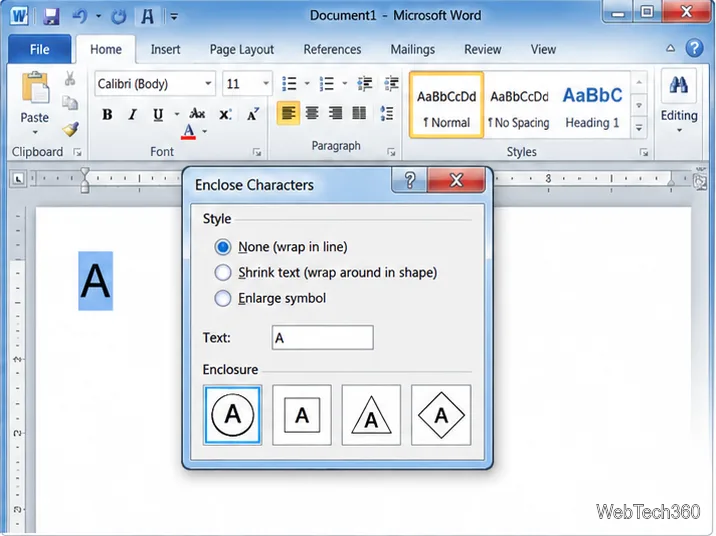Click the Bullets list icon
This screenshot has height=536, width=716.
[290, 84]
